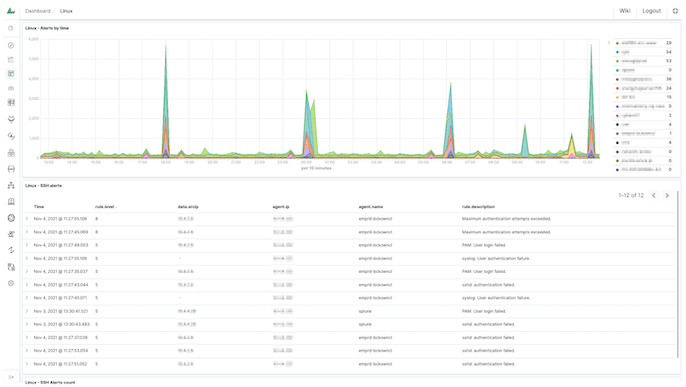This screenshot has width=686, height=387.
Task: Click the rule.description column header
Action: pyautogui.click(x=478, y=206)
